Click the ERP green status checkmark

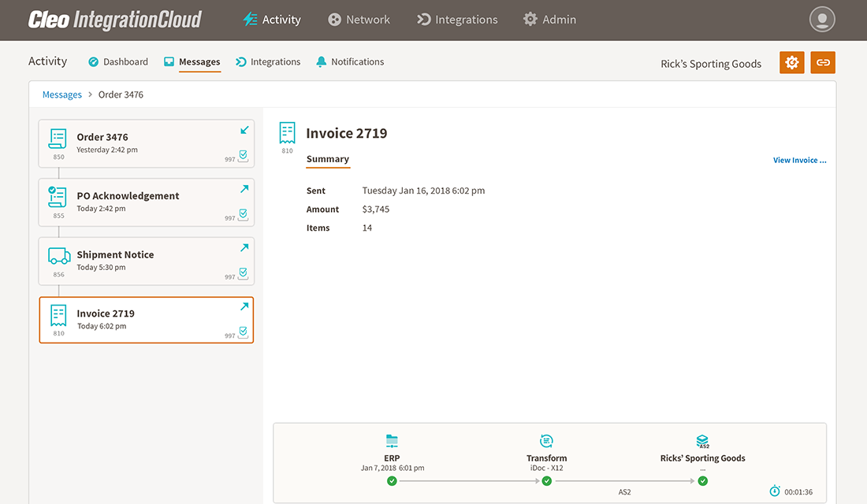coord(392,481)
